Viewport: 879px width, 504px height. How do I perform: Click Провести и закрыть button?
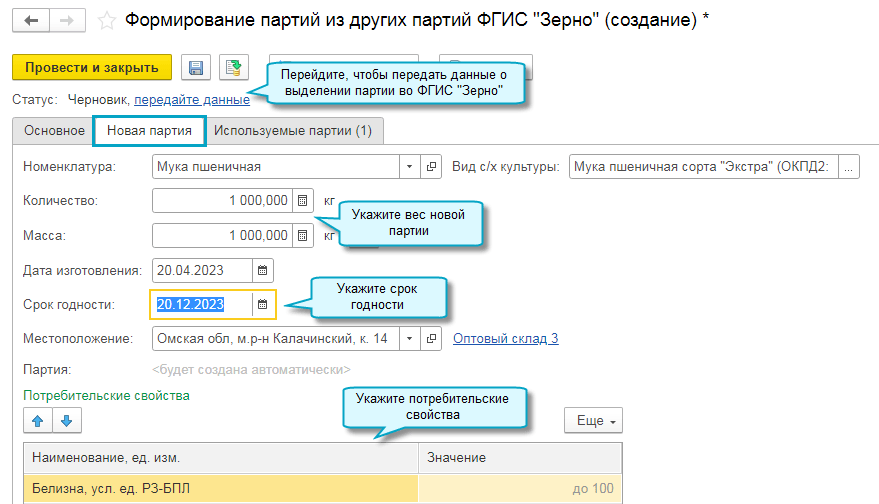[x=92, y=67]
